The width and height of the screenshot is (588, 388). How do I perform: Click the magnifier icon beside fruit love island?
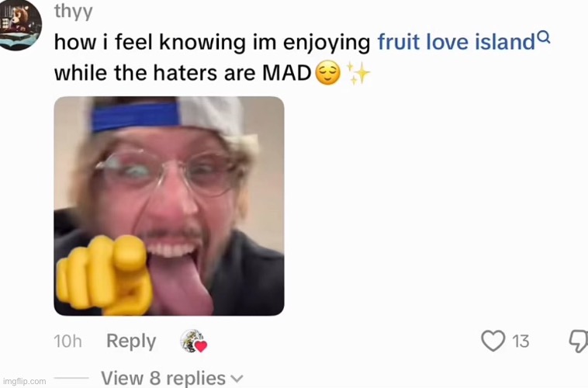544,37
